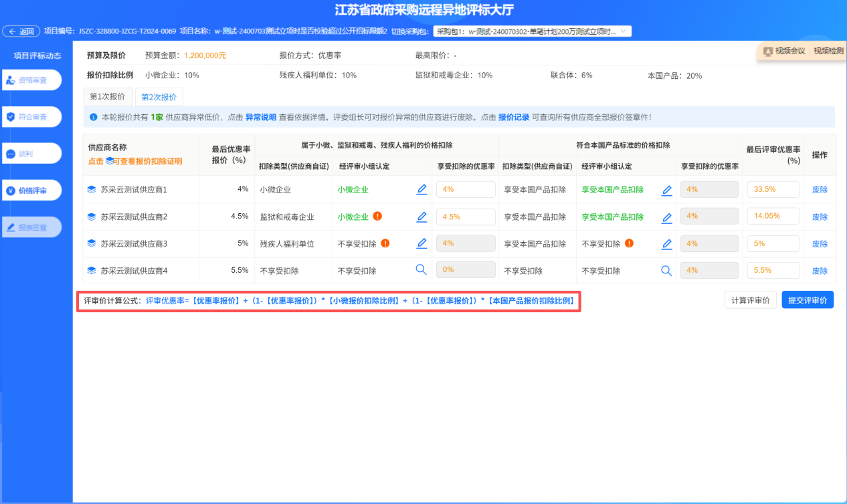Click 返回 back button
847x504 pixels.
tap(21, 31)
